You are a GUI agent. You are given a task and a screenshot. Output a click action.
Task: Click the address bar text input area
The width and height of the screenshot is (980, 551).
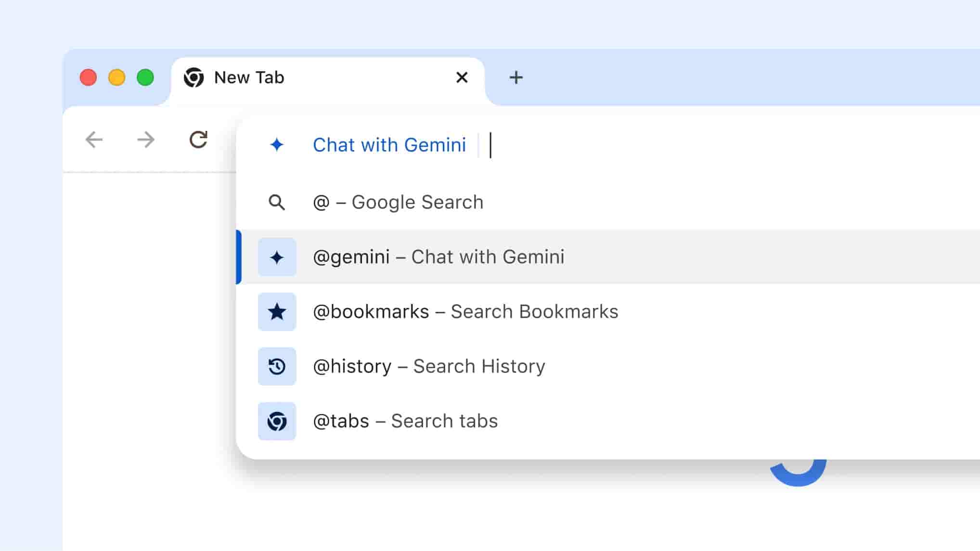tap(674, 145)
